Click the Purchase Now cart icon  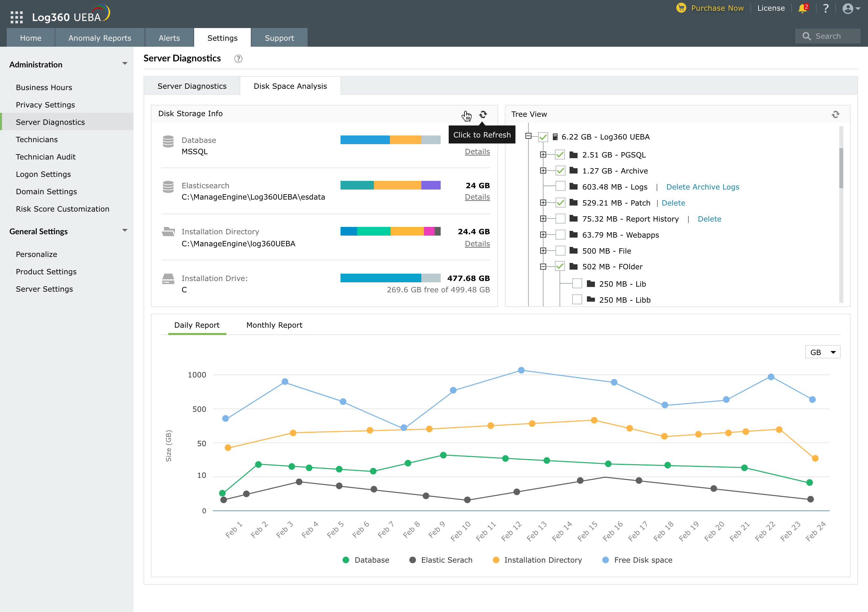681,8
